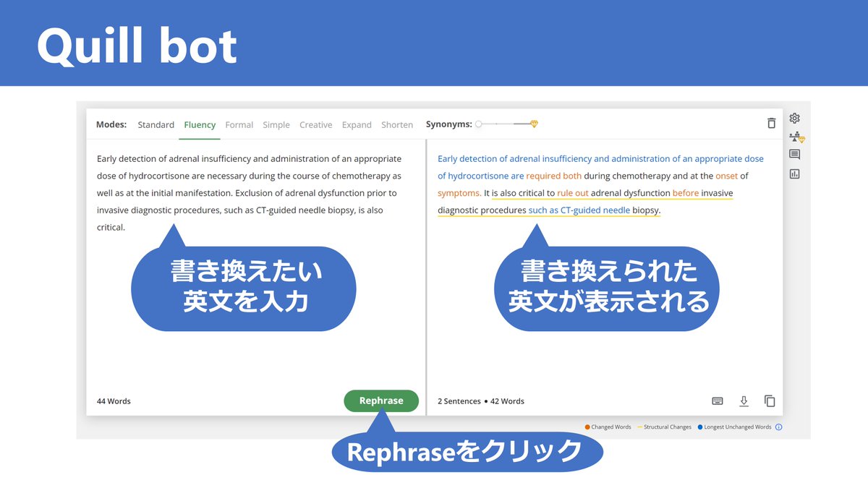Click the copy full text icon

770,401
